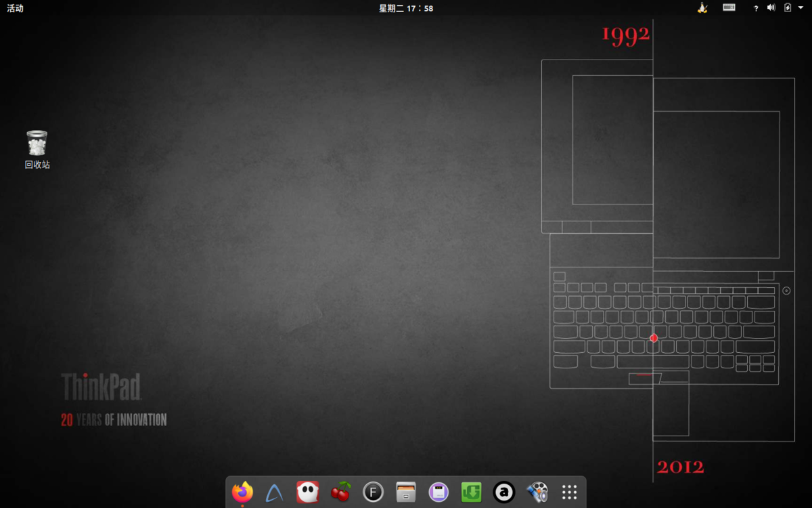This screenshot has height=508, width=812.
Task: Click the volume speaker icon
Action: point(771,8)
